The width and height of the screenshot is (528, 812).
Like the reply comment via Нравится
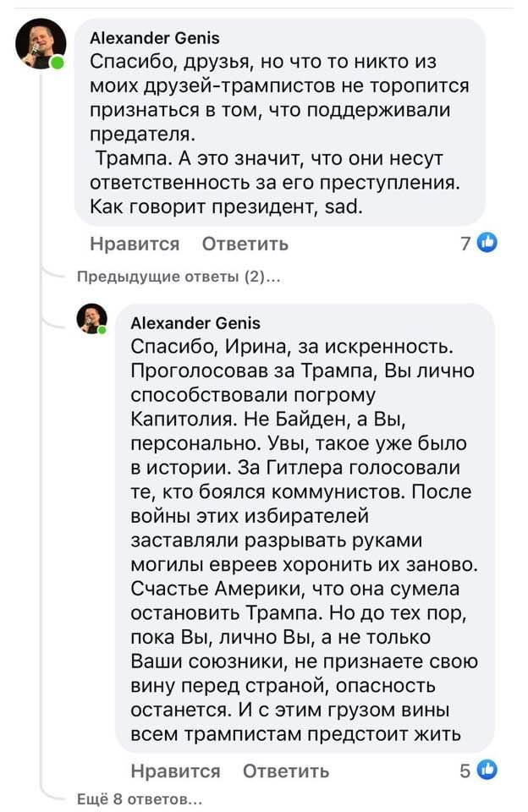point(175,771)
